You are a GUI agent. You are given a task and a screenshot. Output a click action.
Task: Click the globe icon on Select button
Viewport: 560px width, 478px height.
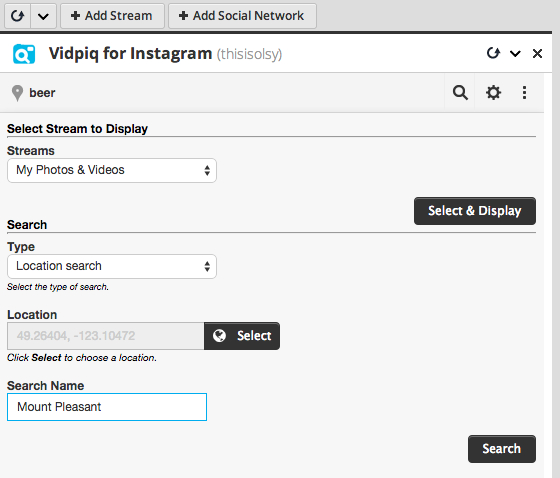219,336
